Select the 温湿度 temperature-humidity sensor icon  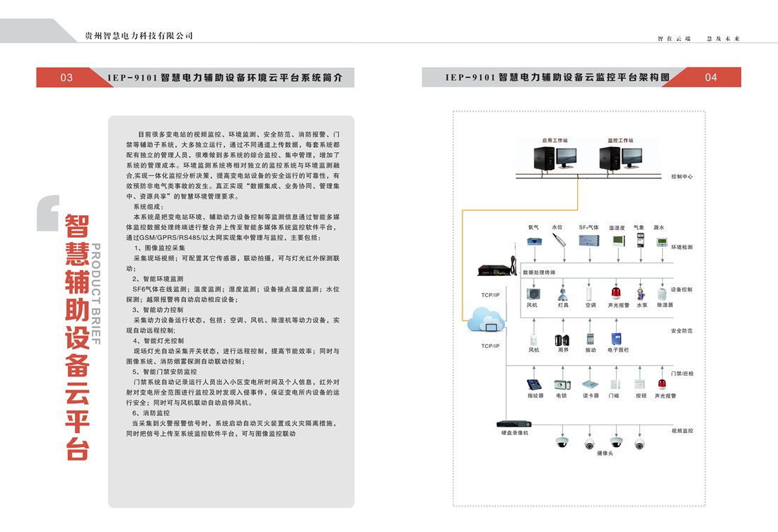pos(617,242)
